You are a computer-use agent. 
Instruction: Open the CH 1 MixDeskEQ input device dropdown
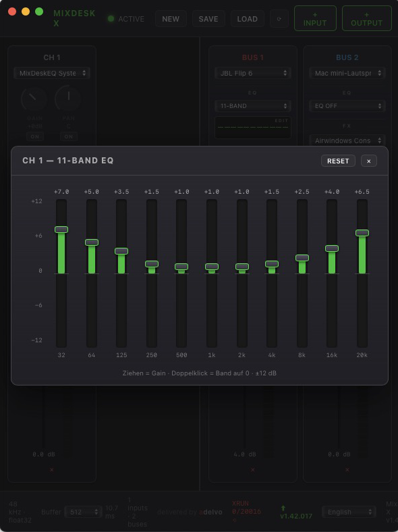52,73
